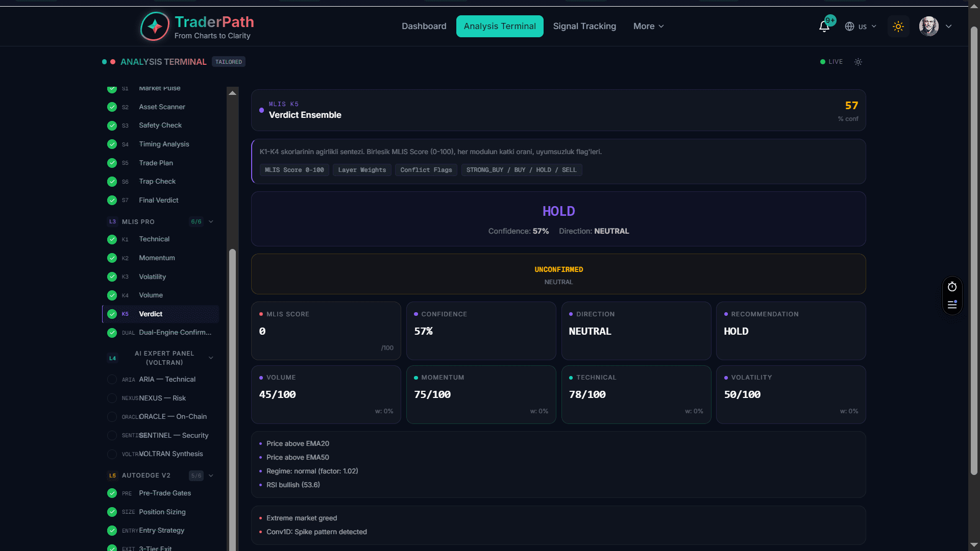
Task: Open the Safety Check step
Action: [x=161, y=126]
